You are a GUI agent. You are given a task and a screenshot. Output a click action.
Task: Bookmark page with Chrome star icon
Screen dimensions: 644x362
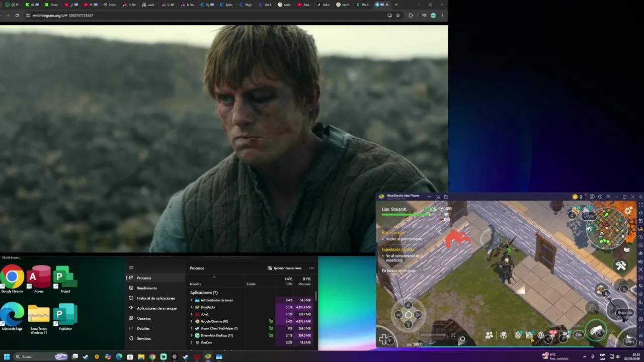[x=398, y=16]
